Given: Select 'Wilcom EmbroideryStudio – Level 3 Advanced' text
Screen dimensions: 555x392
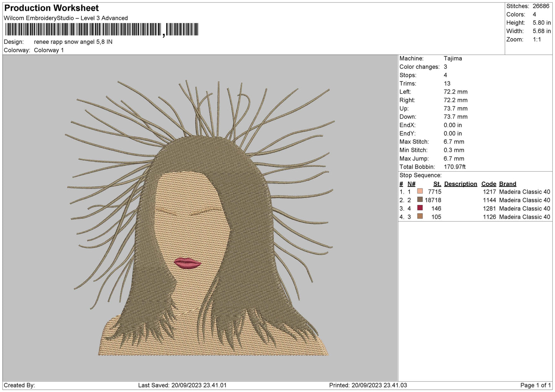Looking at the screenshot, I should (66, 18).
